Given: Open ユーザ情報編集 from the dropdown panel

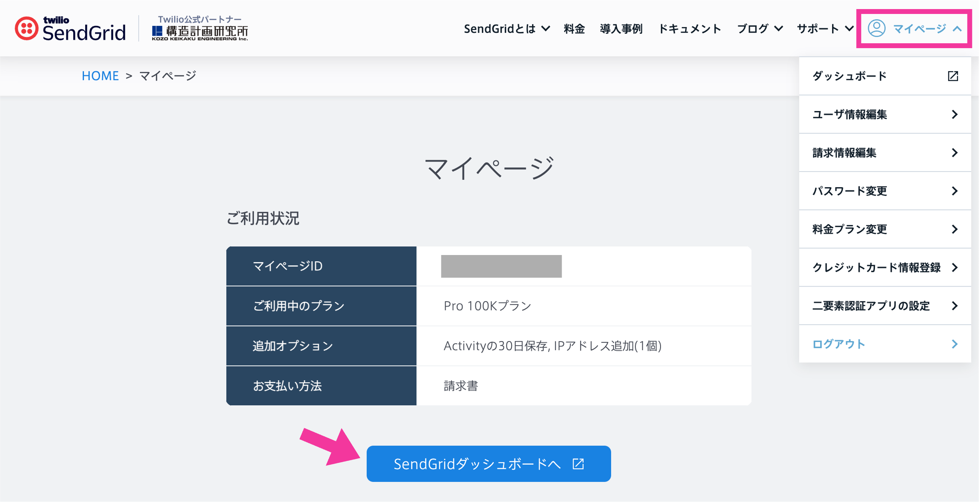Looking at the screenshot, I should pos(850,114).
